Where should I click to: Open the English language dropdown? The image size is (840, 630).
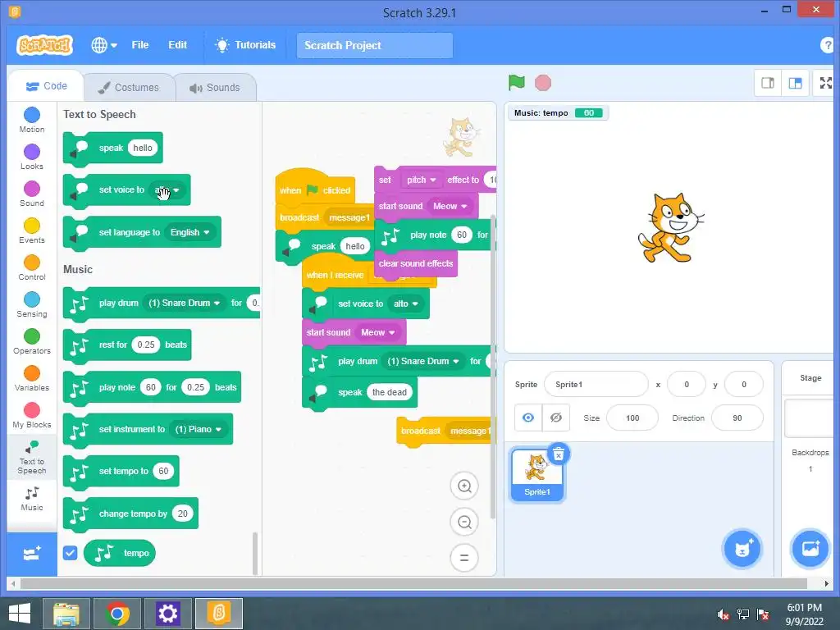(189, 232)
